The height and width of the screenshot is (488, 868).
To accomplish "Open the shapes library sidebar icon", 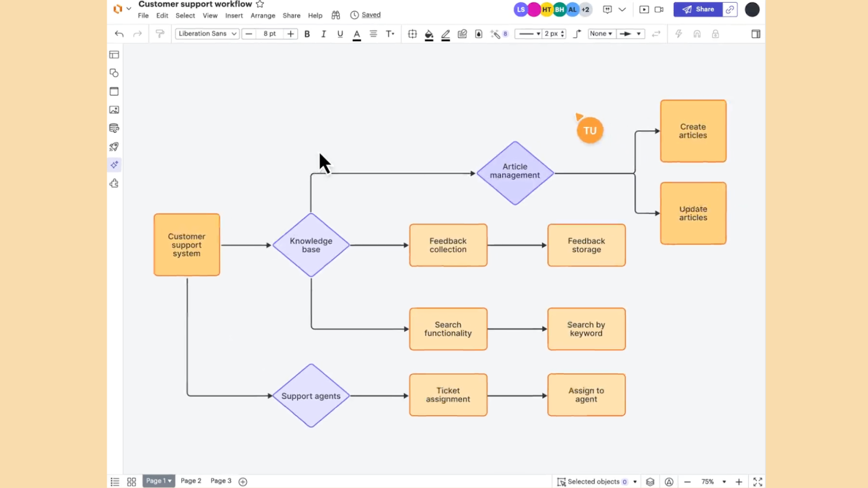I will [114, 73].
